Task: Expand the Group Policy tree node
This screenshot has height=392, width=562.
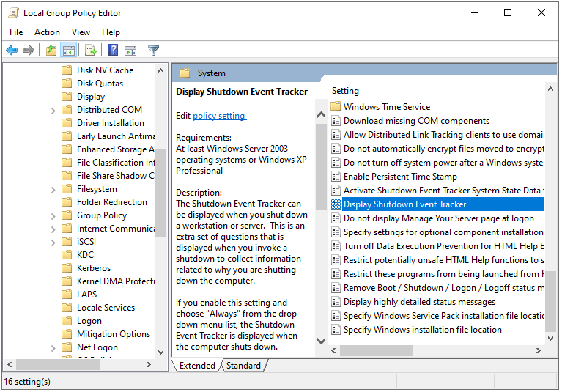Action: [x=53, y=216]
